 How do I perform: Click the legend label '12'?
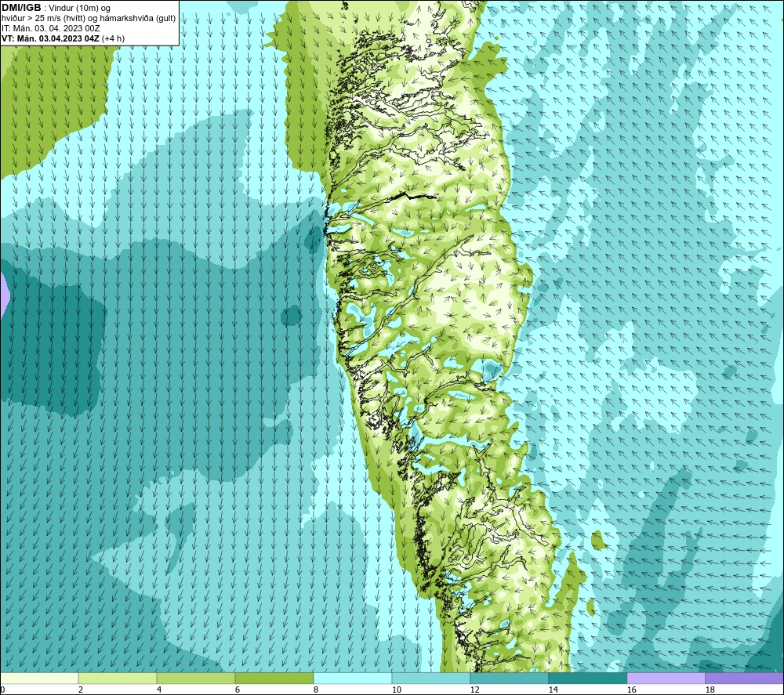(x=475, y=690)
